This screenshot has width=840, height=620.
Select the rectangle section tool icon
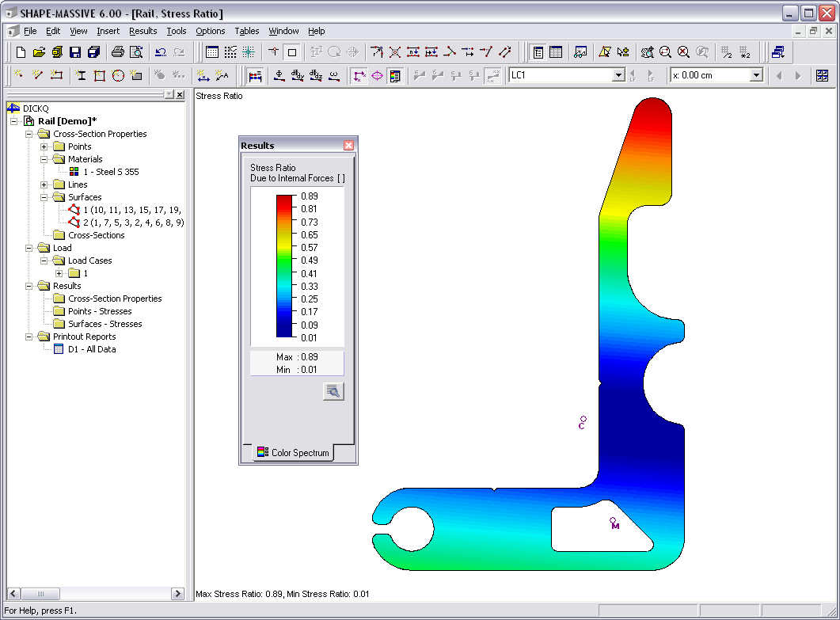pos(100,75)
